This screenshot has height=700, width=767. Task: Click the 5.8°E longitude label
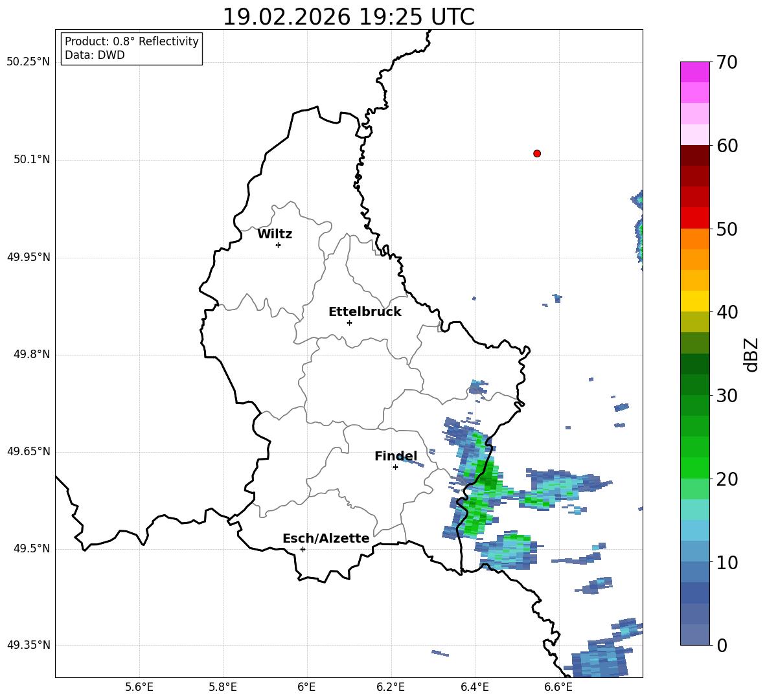pos(223,687)
